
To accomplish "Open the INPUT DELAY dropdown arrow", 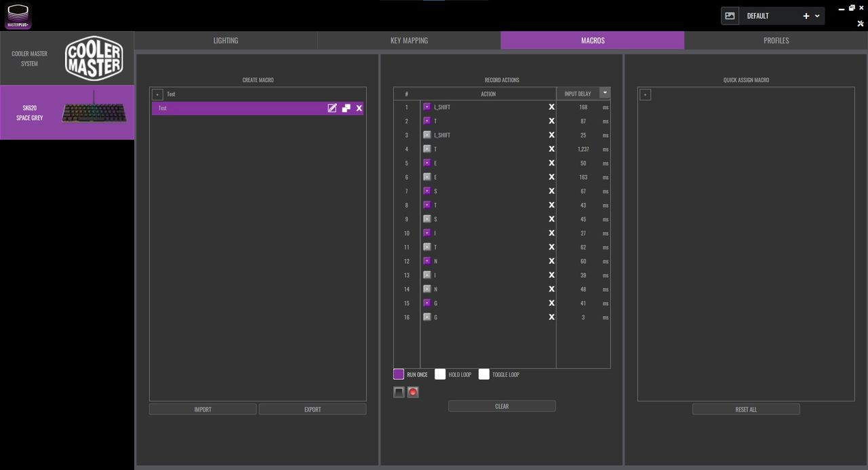I will 605,93.
